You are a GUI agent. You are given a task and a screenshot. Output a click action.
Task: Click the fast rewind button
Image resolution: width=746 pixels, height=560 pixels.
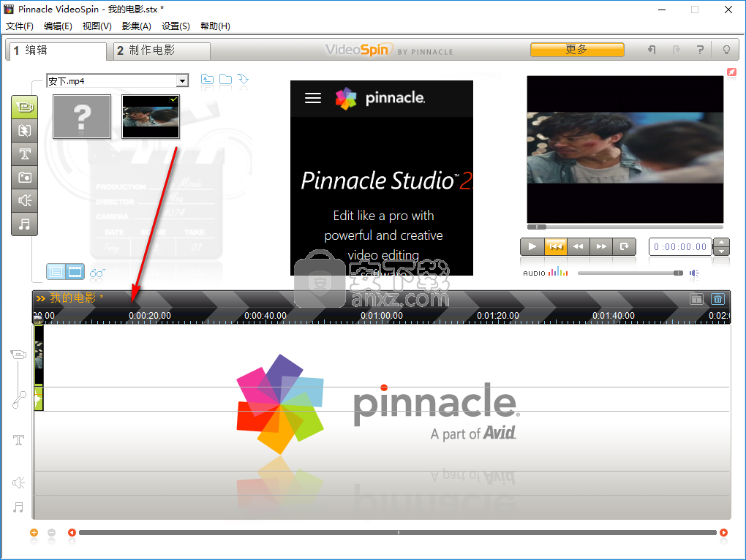coord(579,246)
